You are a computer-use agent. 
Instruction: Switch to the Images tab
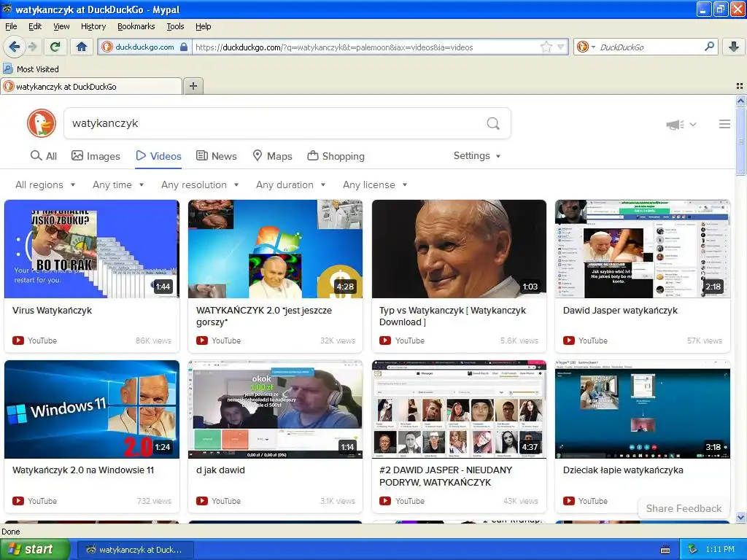[x=96, y=156]
